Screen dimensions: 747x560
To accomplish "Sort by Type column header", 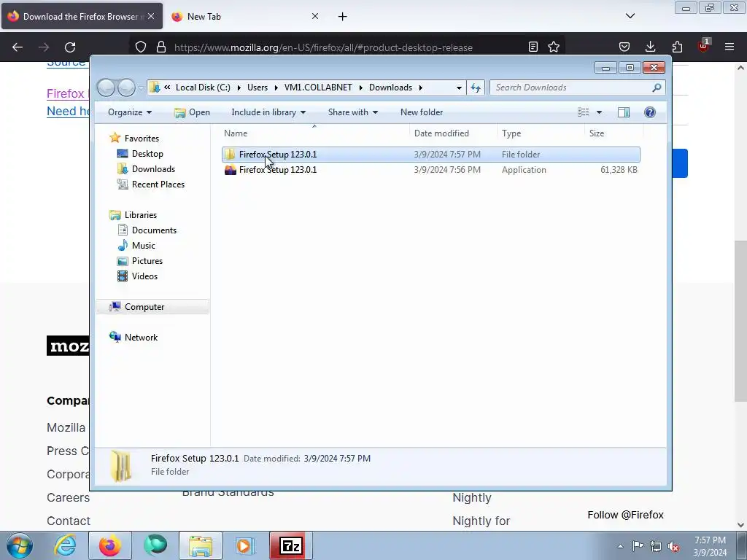I will 541,133.
